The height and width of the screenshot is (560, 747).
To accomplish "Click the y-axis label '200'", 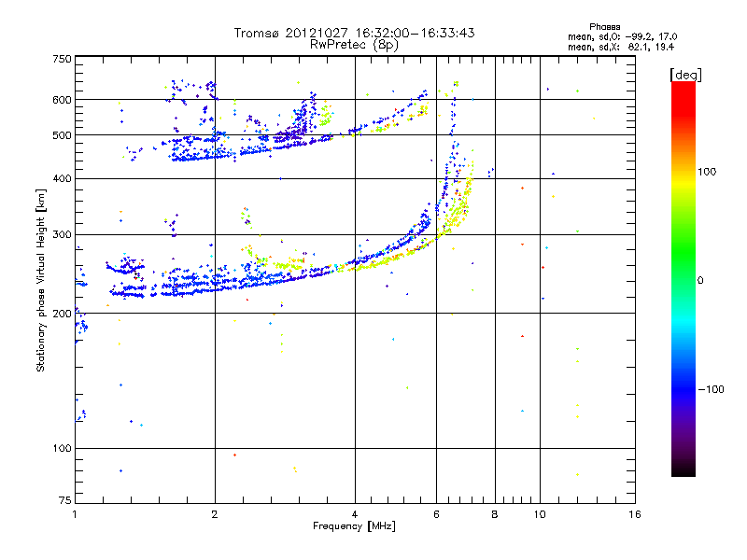I will coord(62,314).
